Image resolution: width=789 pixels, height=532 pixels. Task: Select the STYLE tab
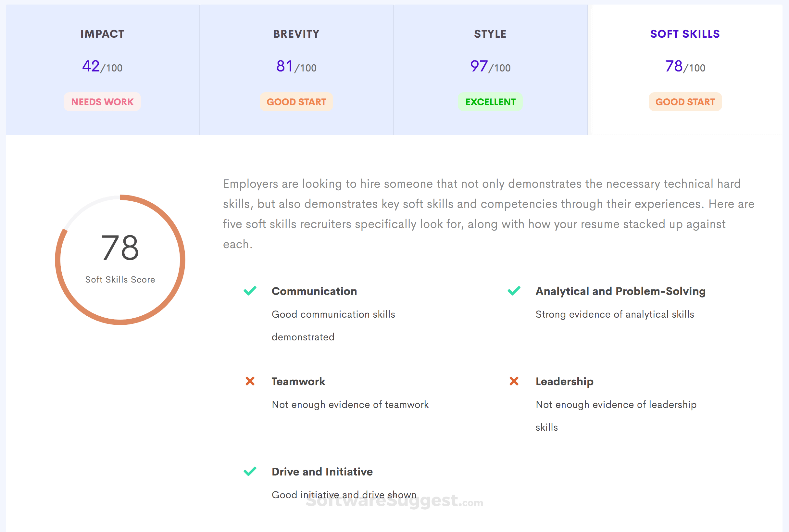point(490,33)
